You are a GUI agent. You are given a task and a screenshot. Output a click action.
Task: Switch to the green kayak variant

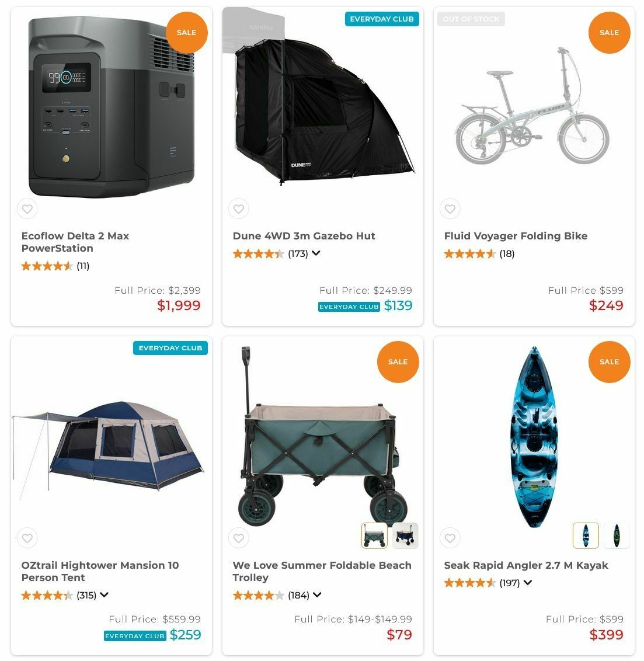click(617, 535)
